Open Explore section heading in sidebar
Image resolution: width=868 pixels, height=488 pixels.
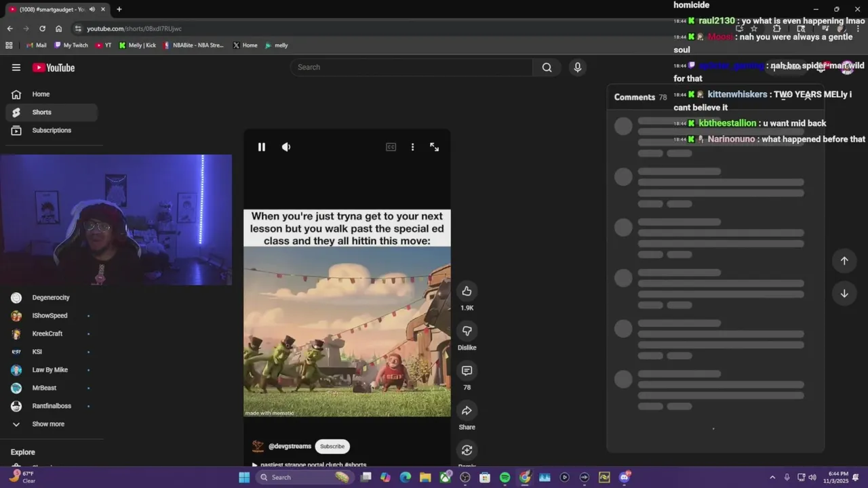pyautogui.click(x=23, y=452)
